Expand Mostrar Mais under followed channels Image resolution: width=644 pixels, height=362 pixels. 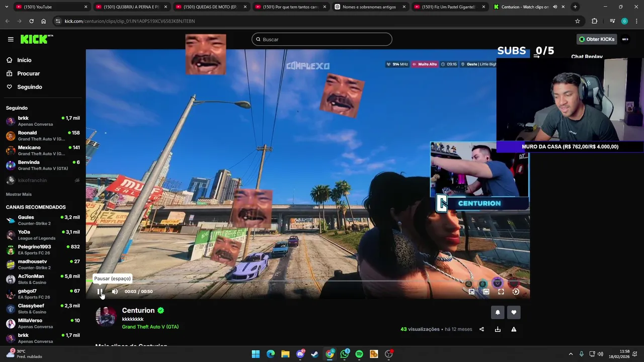pos(19,194)
